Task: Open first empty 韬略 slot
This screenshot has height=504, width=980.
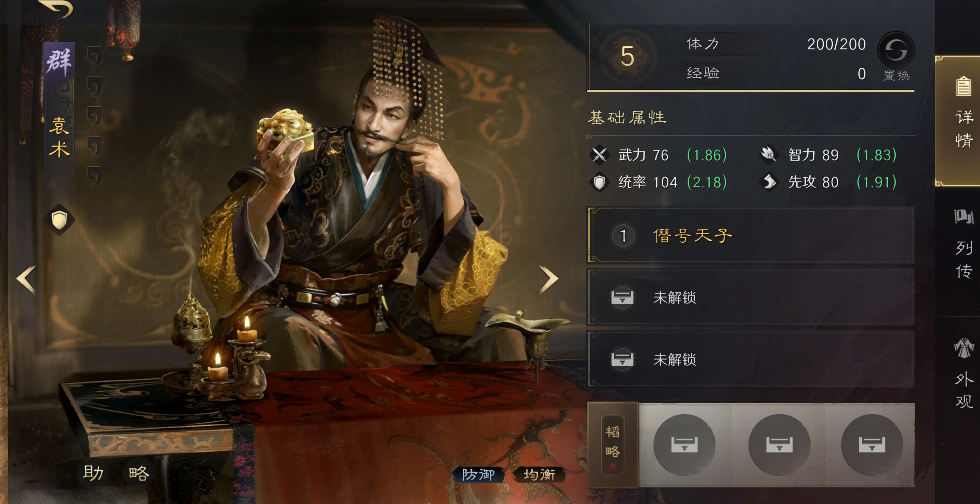Action: coord(684,444)
